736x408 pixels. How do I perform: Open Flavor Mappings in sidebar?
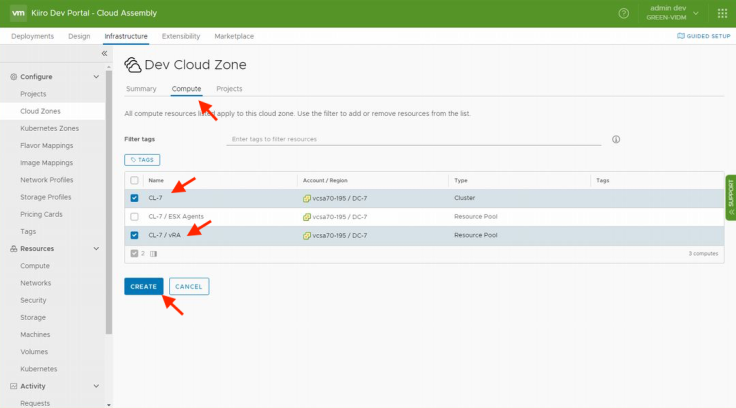(46, 146)
